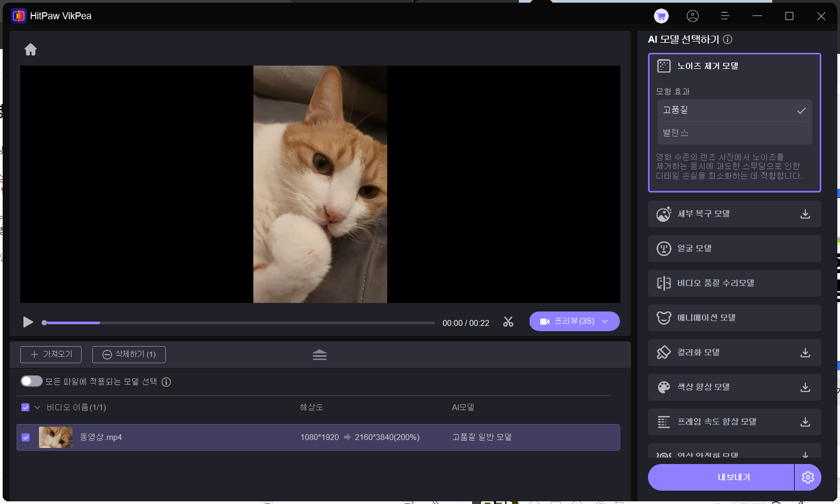The width and height of the screenshot is (840, 504).
Task: Click the video playback progress bar
Action: click(240, 323)
